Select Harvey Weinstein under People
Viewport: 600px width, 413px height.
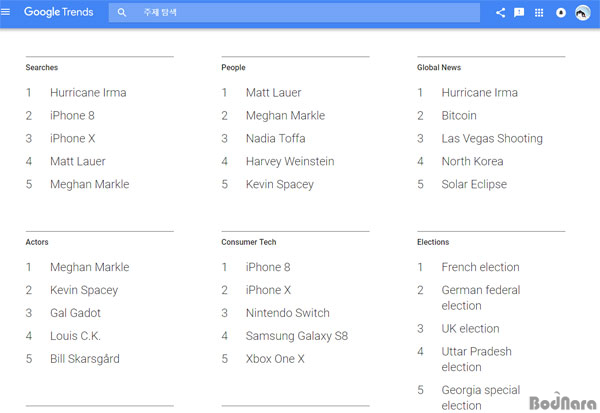[x=290, y=162]
